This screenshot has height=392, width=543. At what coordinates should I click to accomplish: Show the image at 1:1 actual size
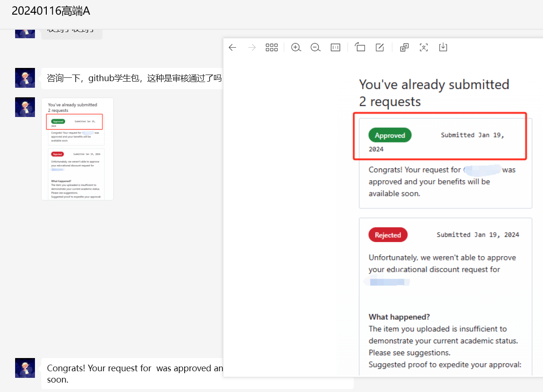pos(336,47)
